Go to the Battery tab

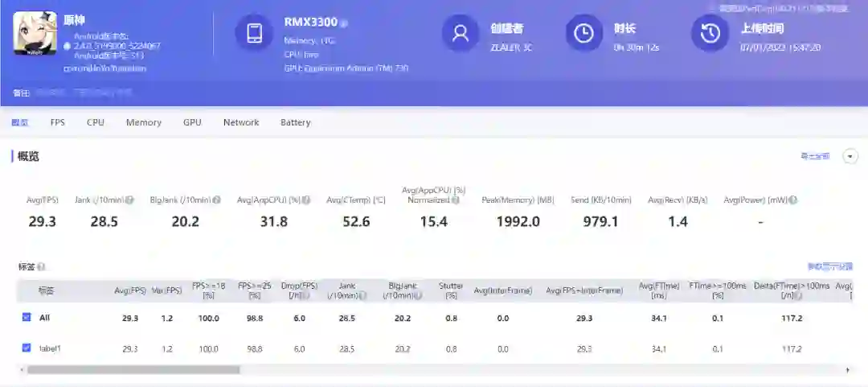pos(295,122)
